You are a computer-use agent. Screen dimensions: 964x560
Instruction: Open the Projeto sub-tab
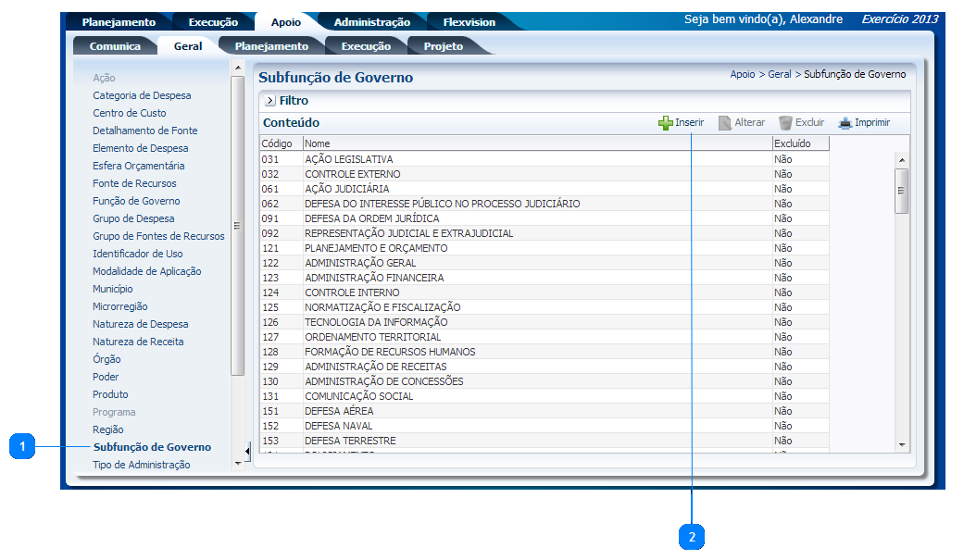click(443, 46)
